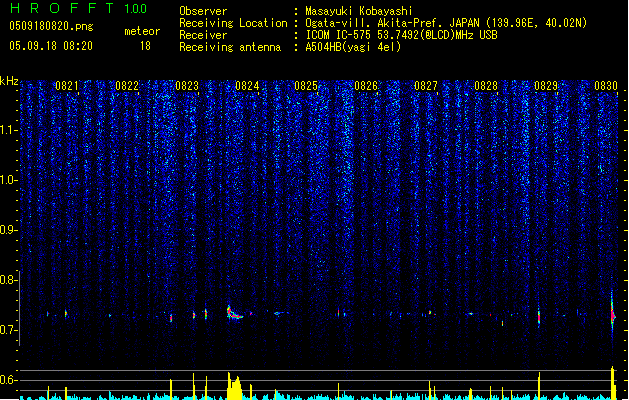Click the Observer field label

[203, 11]
